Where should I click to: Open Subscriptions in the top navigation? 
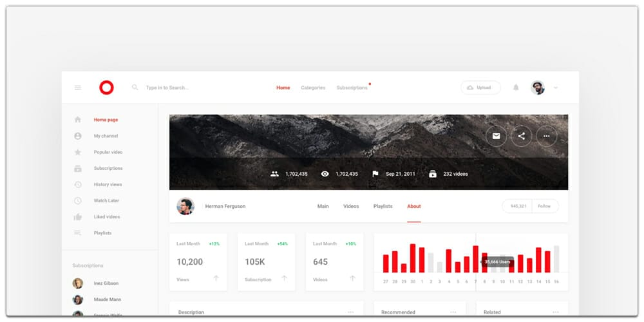click(352, 88)
